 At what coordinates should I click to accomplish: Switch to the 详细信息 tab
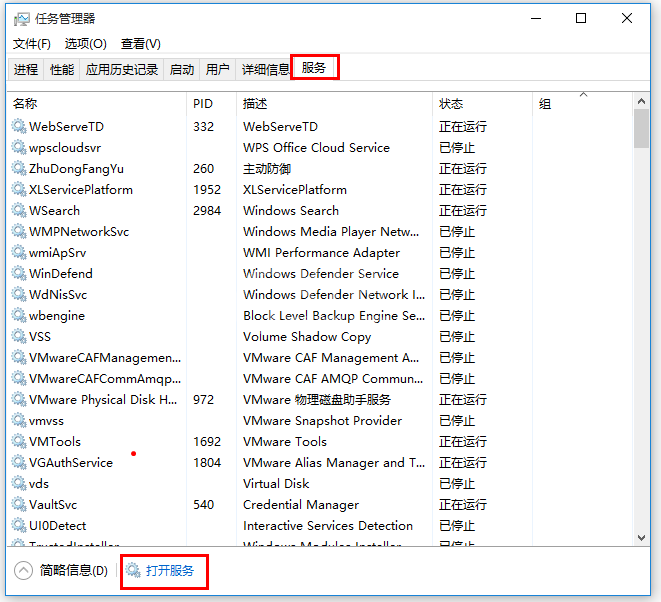(265, 69)
